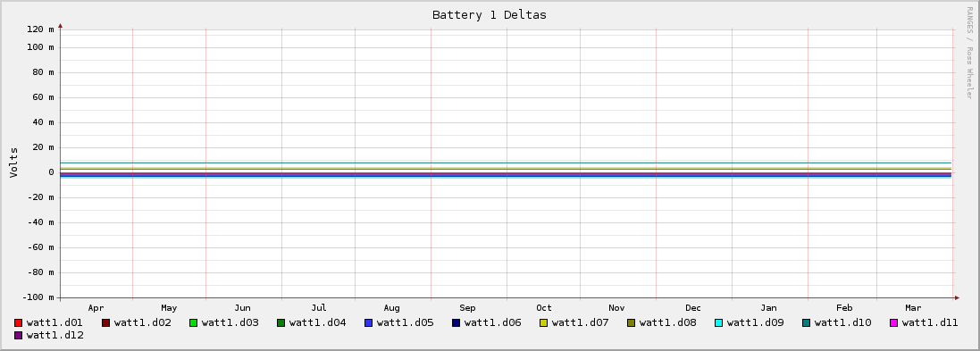This screenshot has width=980, height=351.
Task: Click the Apr x-axis label
Action: pos(96,308)
